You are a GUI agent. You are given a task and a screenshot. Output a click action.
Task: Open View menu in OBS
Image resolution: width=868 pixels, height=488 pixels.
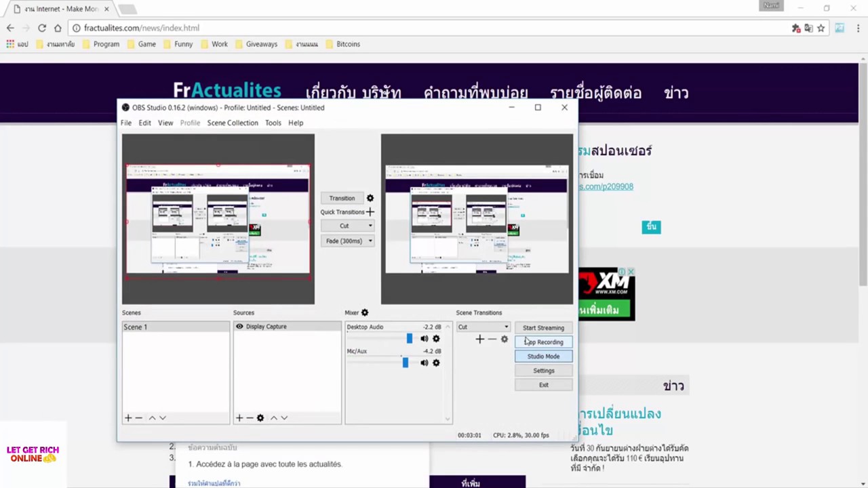point(165,123)
